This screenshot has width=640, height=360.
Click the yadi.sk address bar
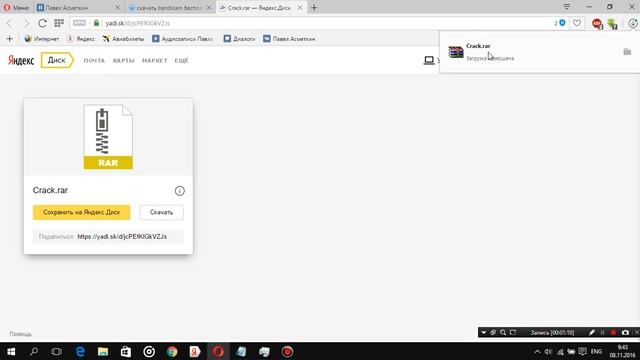(310, 23)
